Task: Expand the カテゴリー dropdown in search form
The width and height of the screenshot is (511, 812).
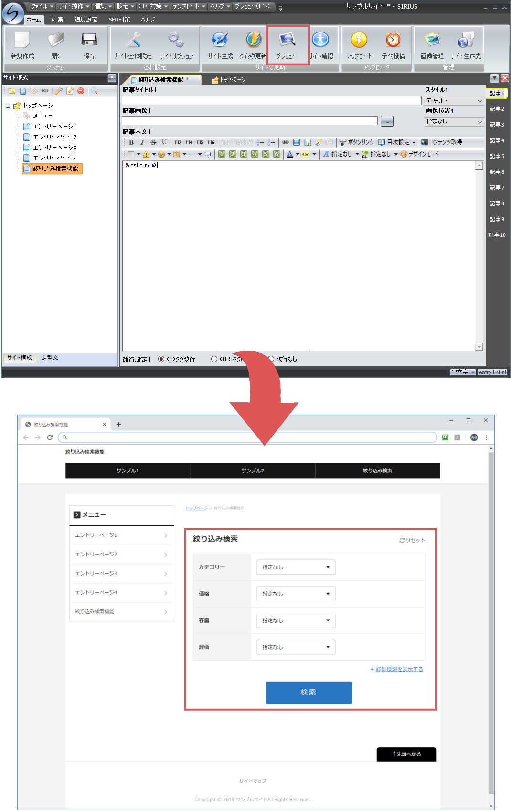Action: [x=296, y=567]
